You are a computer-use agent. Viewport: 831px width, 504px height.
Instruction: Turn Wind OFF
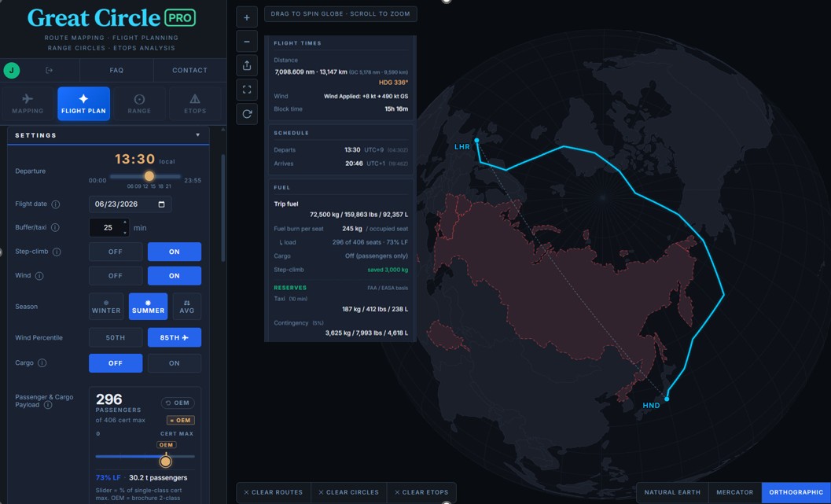pyautogui.click(x=116, y=275)
